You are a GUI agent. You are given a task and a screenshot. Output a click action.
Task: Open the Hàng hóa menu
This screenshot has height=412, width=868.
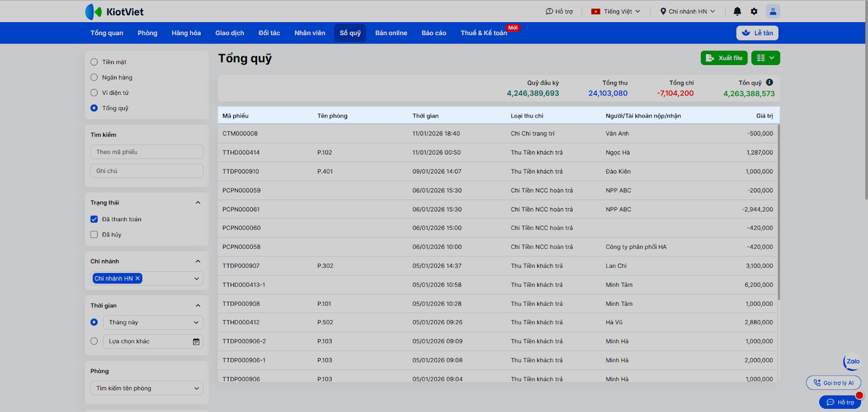pos(186,33)
